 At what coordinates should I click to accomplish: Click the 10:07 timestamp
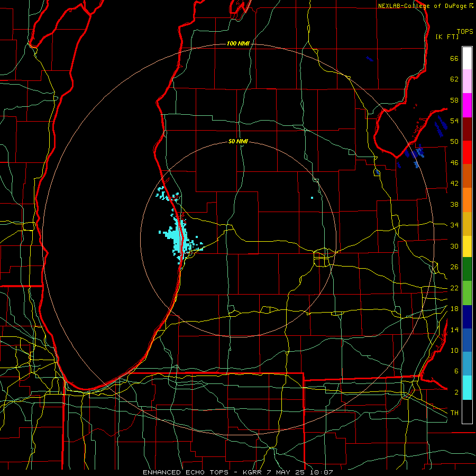322,472
